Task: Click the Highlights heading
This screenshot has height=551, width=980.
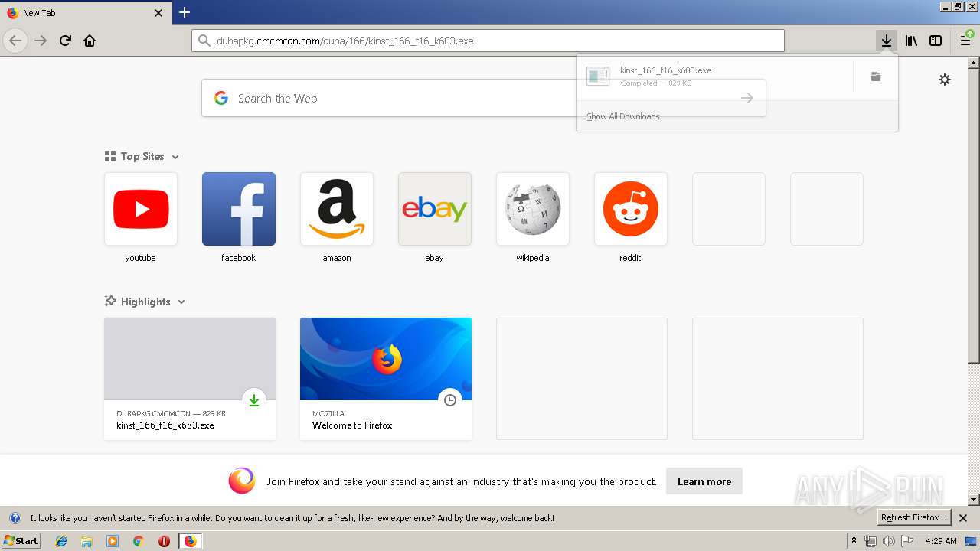Action: tap(145, 302)
